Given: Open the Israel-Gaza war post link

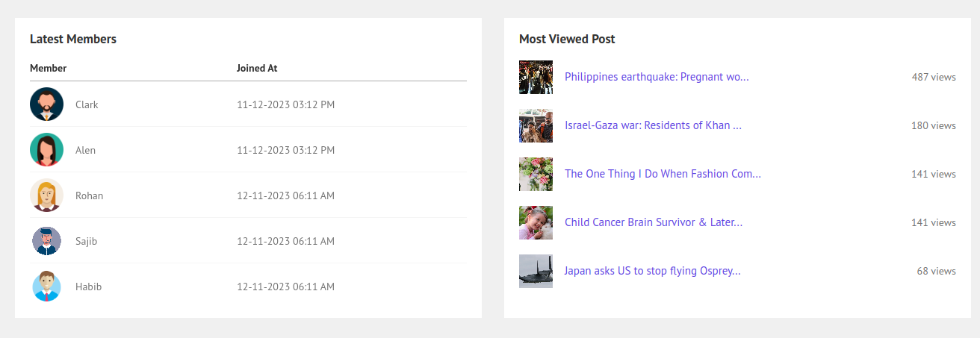Looking at the screenshot, I should (652, 125).
